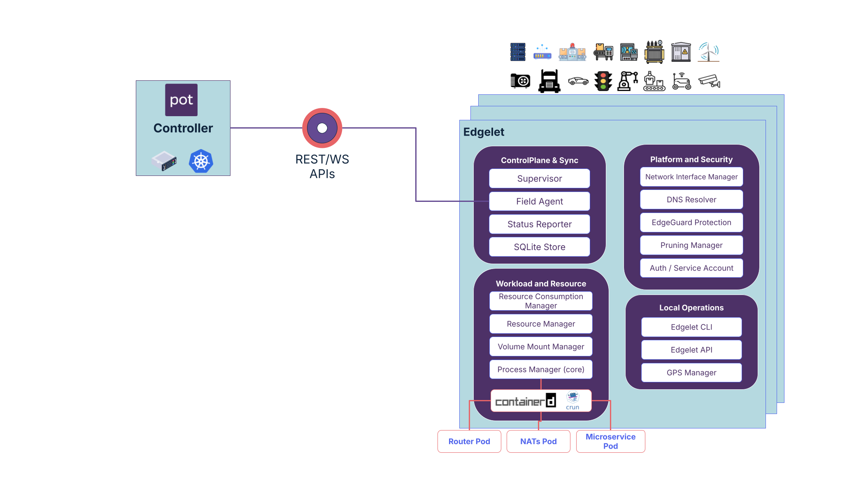Viewport: 868px width, 489px height.
Task: Click the REST/WS APIs label
Action: 322,166
